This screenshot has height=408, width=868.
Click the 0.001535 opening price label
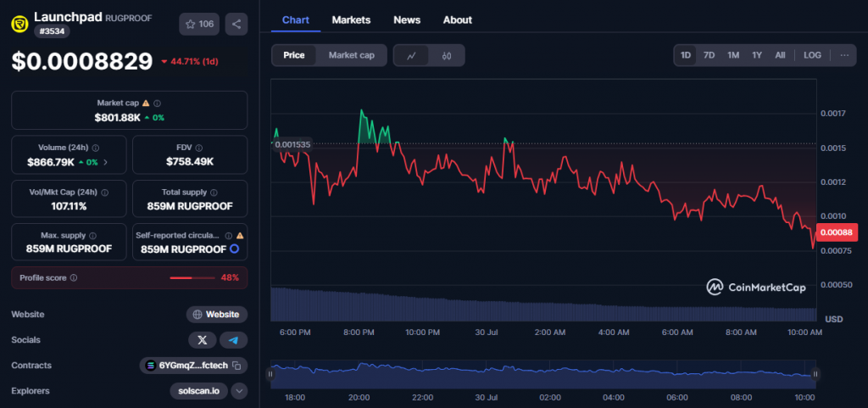292,145
